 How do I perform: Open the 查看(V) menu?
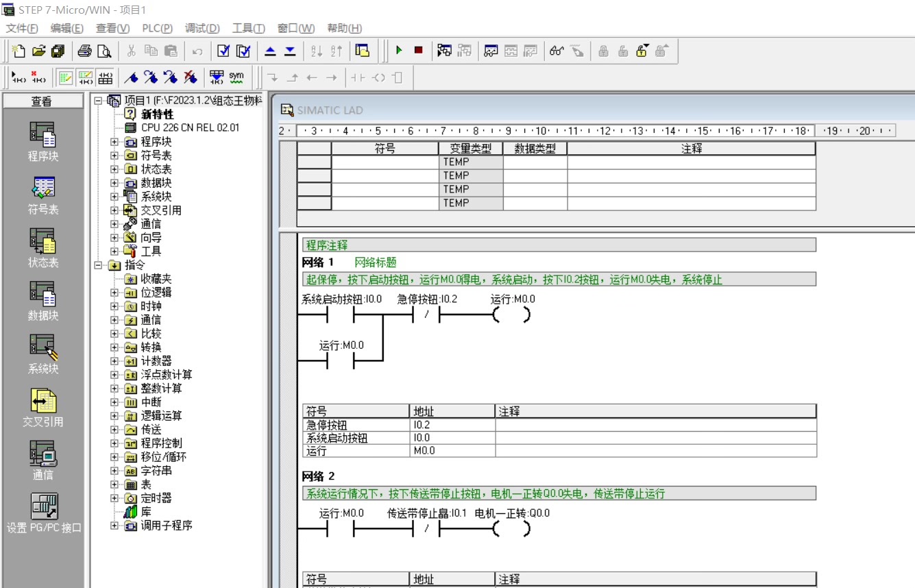point(112,28)
